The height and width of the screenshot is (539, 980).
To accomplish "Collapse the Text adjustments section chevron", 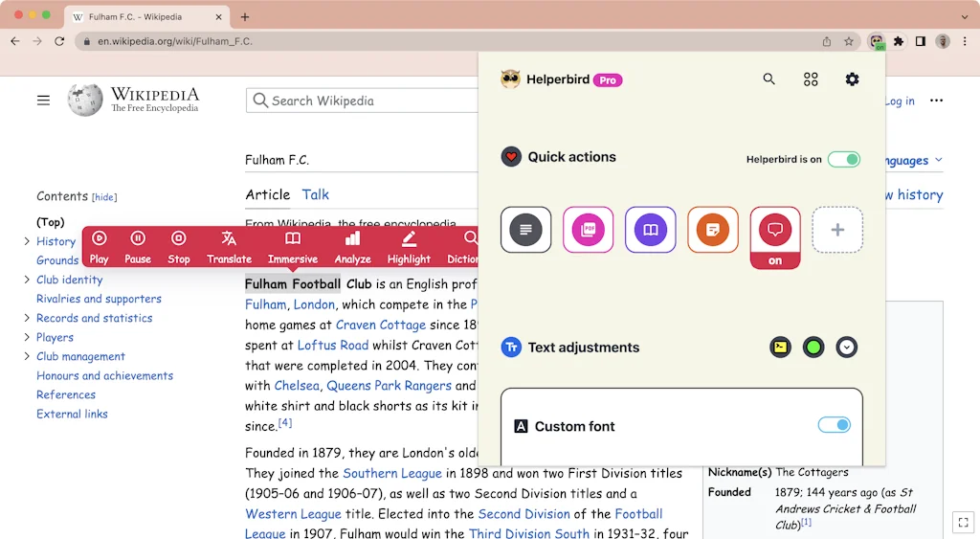I will pos(846,348).
